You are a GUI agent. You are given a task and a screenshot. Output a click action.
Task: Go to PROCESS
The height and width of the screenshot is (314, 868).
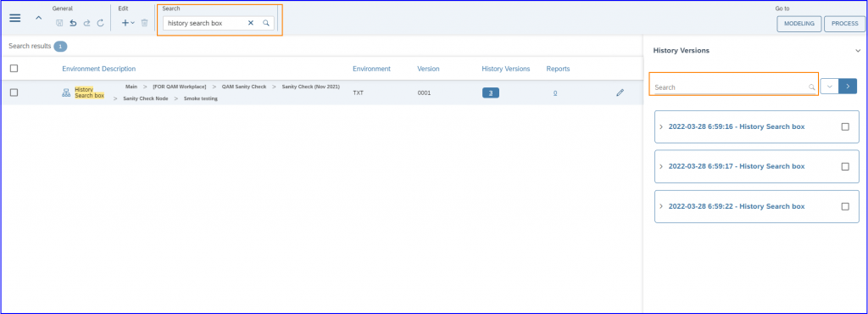click(x=845, y=24)
